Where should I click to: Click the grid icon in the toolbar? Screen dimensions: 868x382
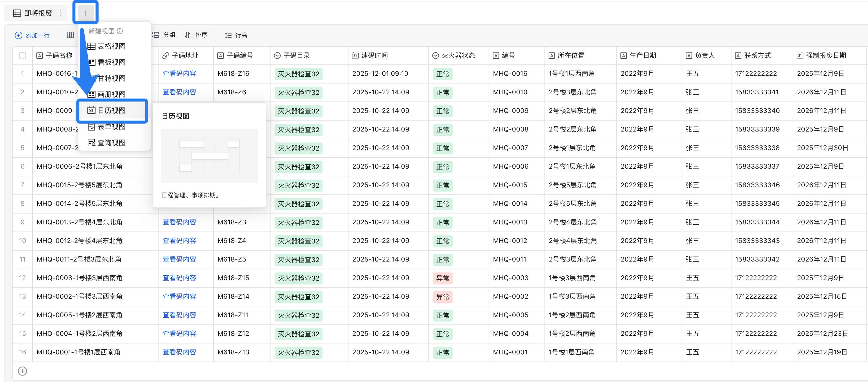[70, 35]
